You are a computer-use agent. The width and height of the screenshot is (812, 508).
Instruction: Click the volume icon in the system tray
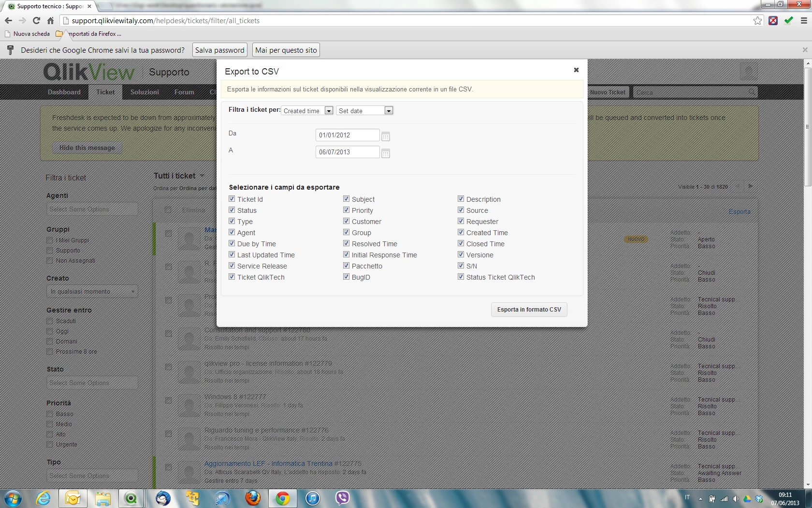736,498
